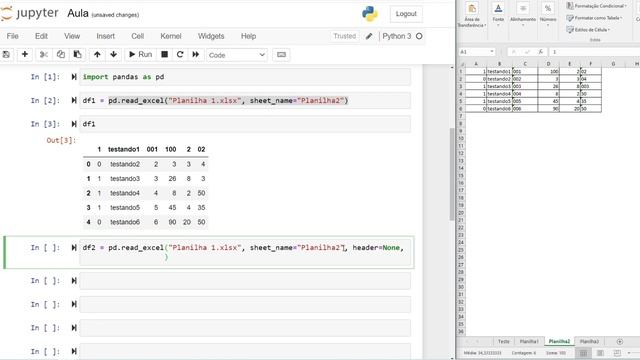Click the pencil edit icon next to Trusted
Image resolution: width=640 pixels, height=360 pixels.
pos(369,36)
